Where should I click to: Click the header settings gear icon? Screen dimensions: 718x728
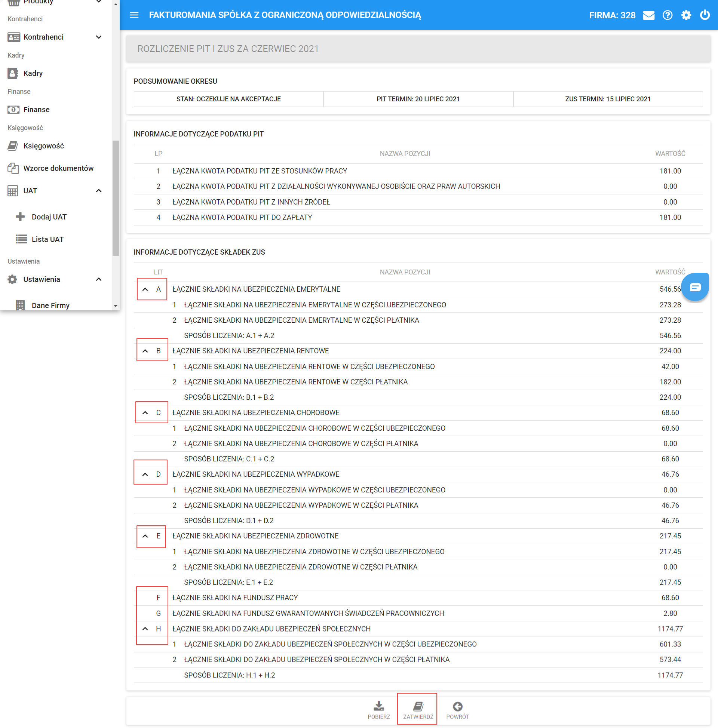click(686, 15)
